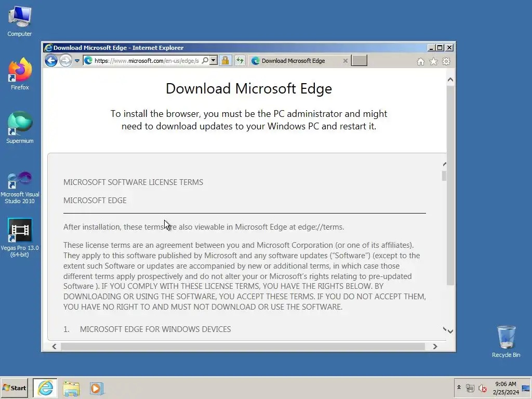
Task: Maximize the Internet Explorer window
Action: (x=440, y=48)
